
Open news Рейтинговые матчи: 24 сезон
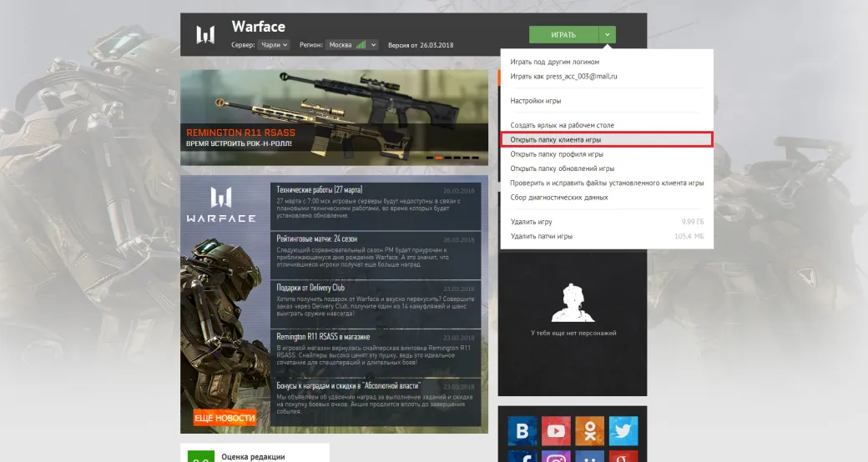376,255
